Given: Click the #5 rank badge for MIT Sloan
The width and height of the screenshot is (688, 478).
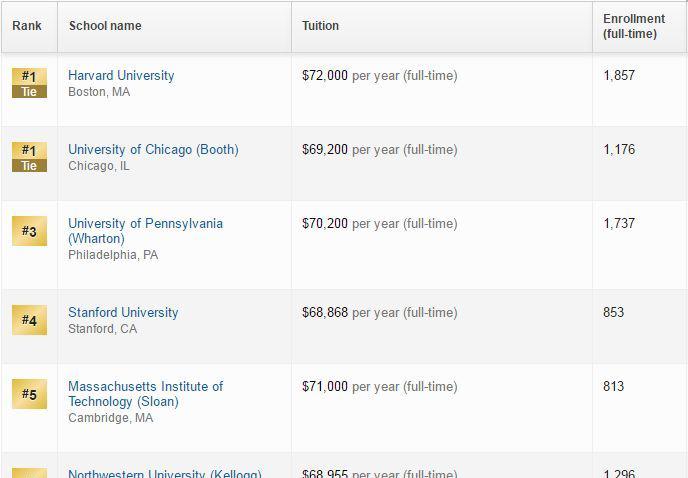Looking at the screenshot, I should coord(29,394).
